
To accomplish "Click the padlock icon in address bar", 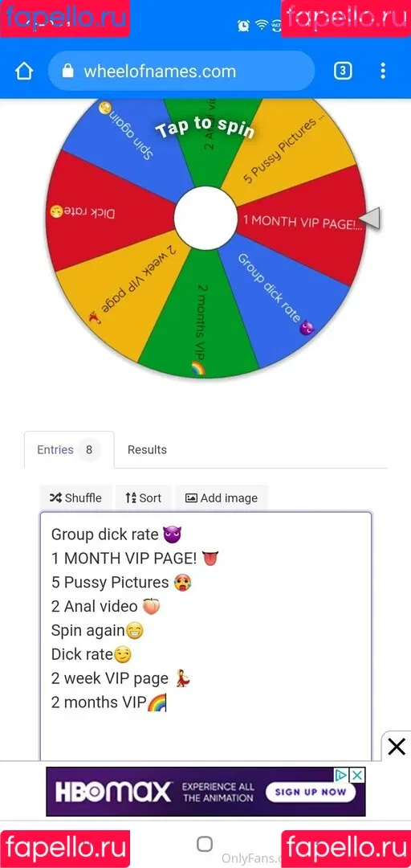I will pos(67,71).
